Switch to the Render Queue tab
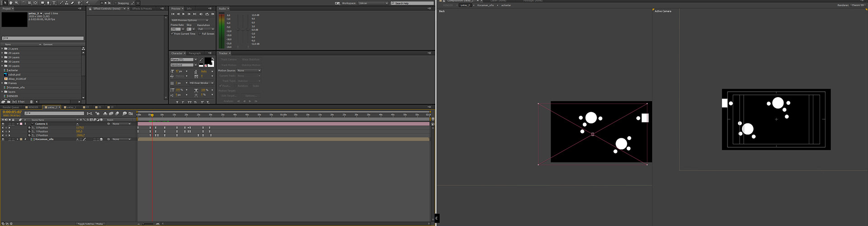868x226 pixels. 11,107
